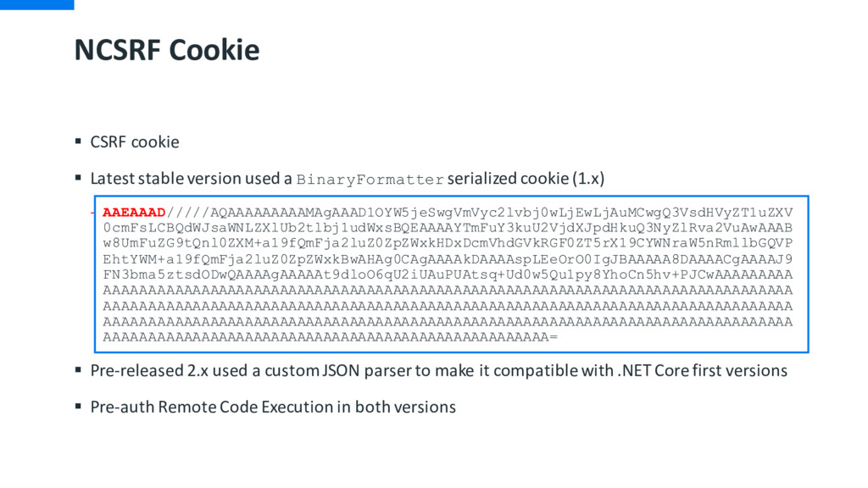868x488 pixels.
Task: Click the cookie line starting with EhtYWM+a19fQmFja
Action: pyautogui.click(x=448, y=259)
